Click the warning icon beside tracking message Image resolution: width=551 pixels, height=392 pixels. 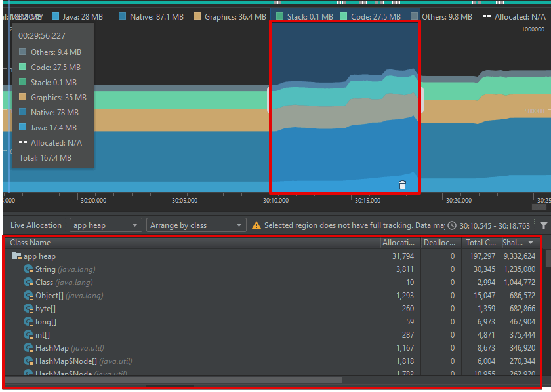point(256,225)
